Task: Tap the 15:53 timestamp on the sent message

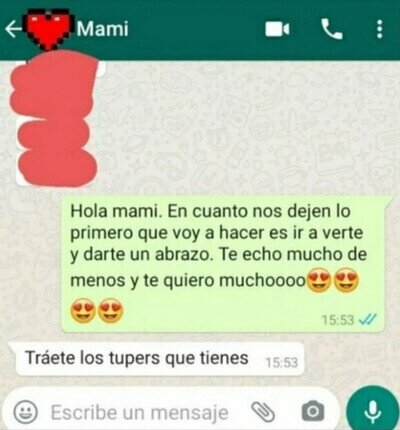Action: (338, 320)
